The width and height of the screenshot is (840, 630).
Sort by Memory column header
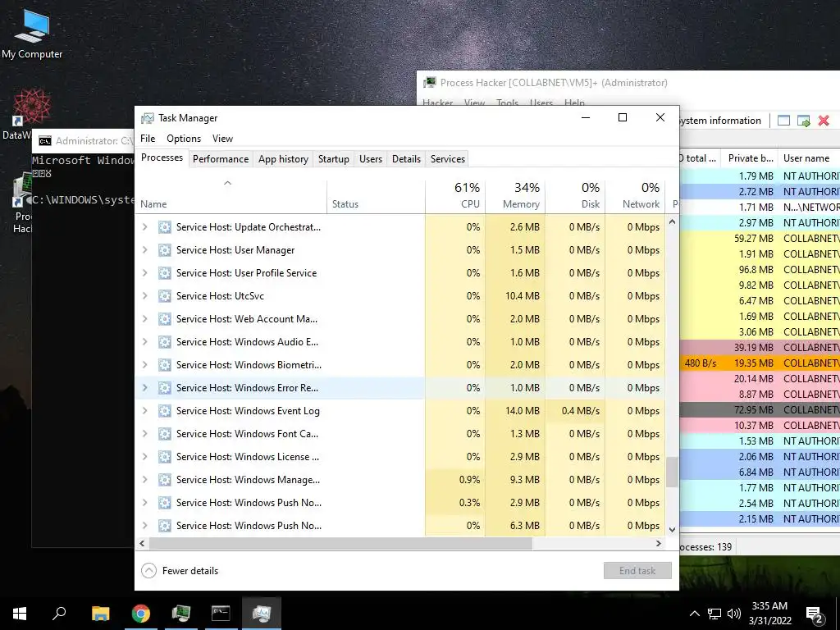(x=515, y=195)
